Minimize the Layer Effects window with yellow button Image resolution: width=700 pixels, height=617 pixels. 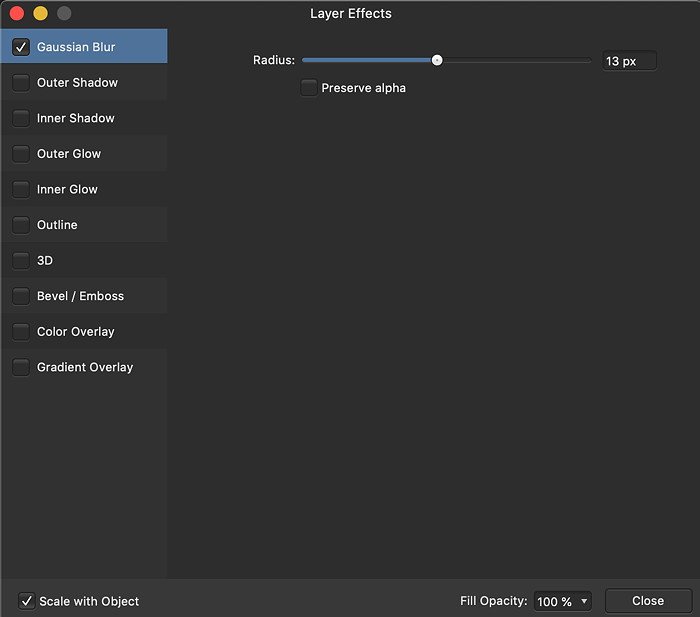coord(40,13)
